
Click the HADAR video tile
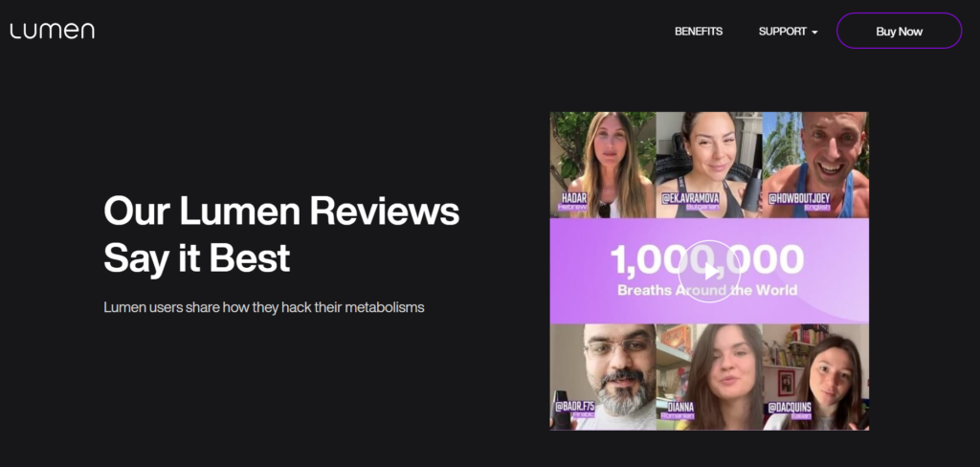coord(603,158)
